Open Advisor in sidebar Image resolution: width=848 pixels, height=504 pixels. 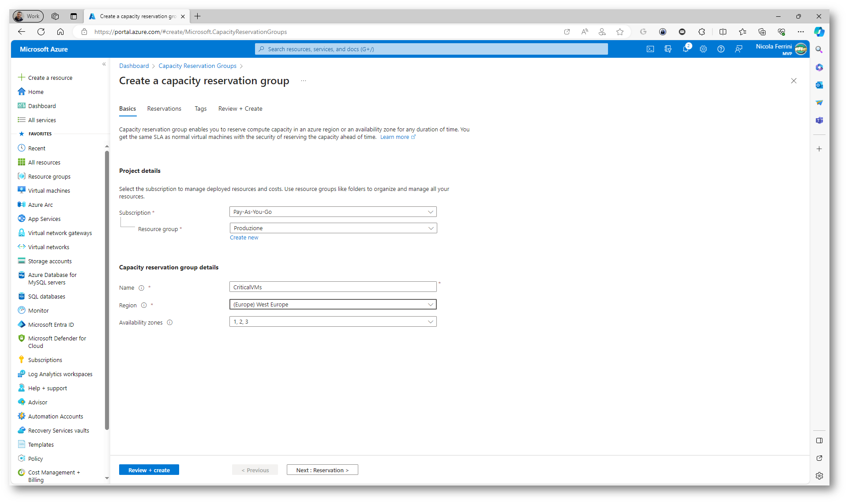38,402
